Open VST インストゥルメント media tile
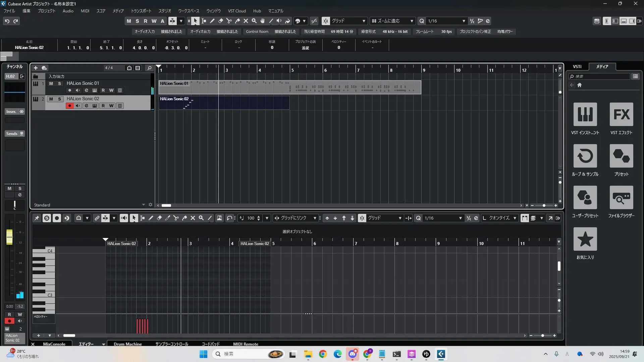The height and width of the screenshot is (362, 644). (585, 115)
